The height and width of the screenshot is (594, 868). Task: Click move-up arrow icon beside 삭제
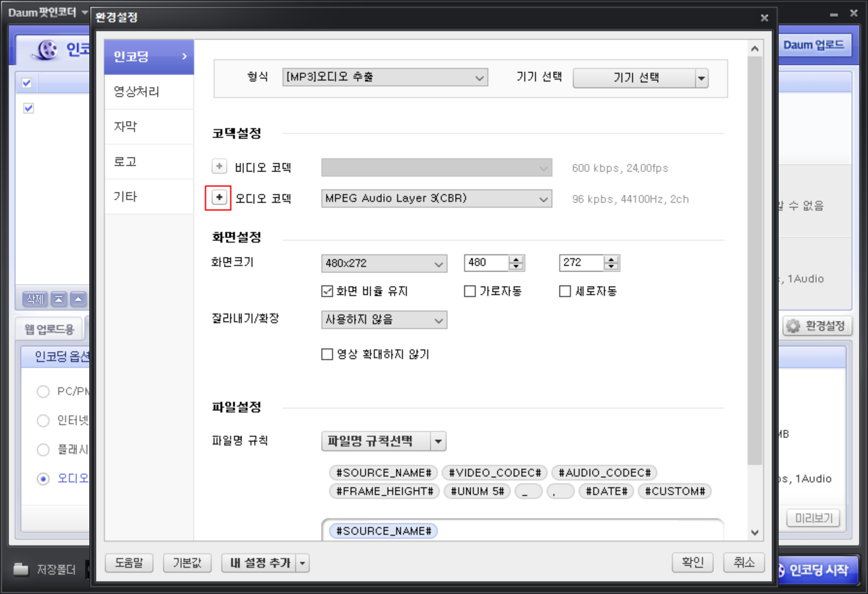[78, 299]
